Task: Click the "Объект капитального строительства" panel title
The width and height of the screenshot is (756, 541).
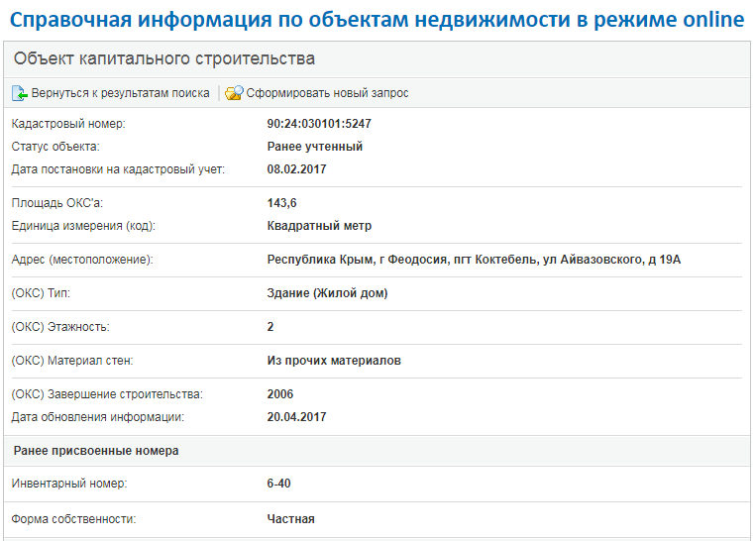Action: (164, 59)
